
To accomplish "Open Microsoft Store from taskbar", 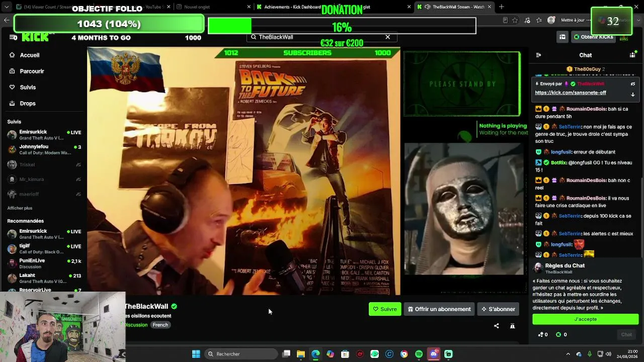I will pyautogui.click(x=345, y=354).
